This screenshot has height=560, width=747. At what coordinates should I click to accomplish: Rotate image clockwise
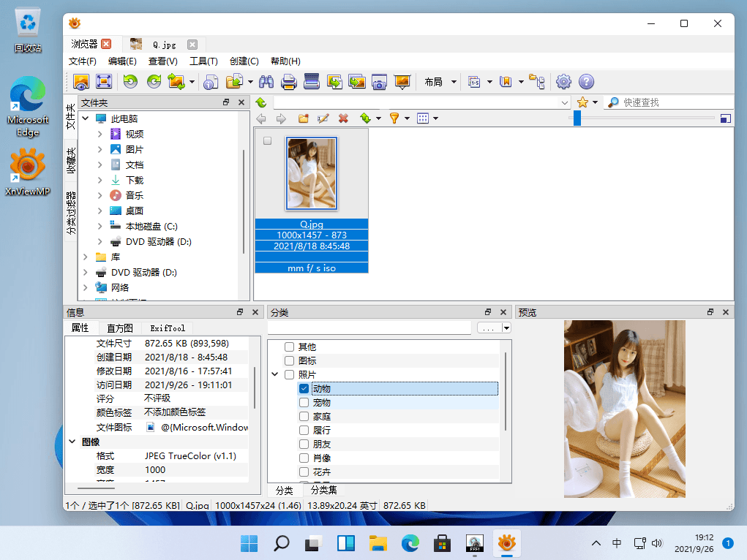click(x=154, y=82)
